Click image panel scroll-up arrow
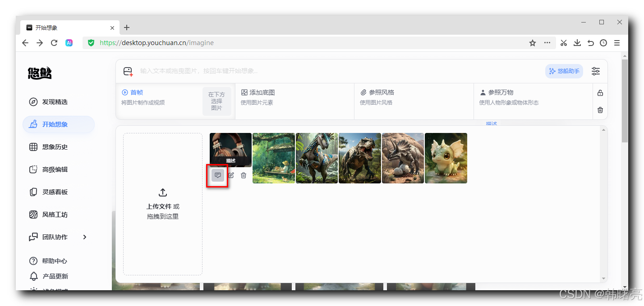Screen dimensions: 644x306 click(603, 130)
